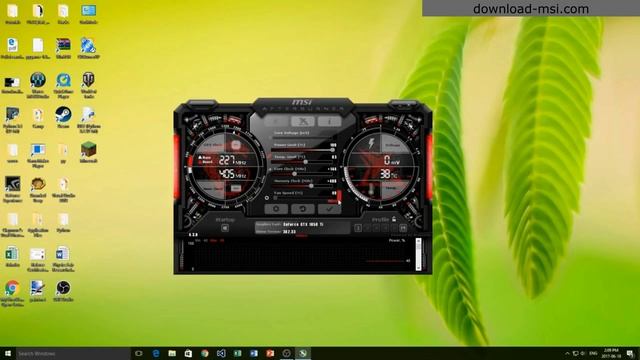Select profile slot 4
This screenshot has width=640, height=360.
[385, 228]
